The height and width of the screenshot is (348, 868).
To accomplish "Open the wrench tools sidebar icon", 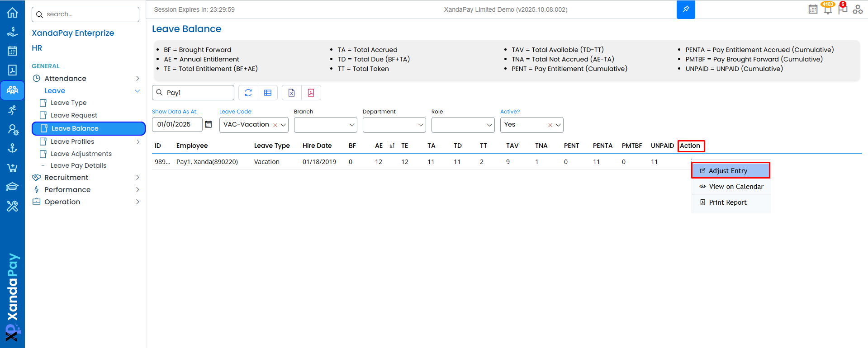I will tap(12, 207).
